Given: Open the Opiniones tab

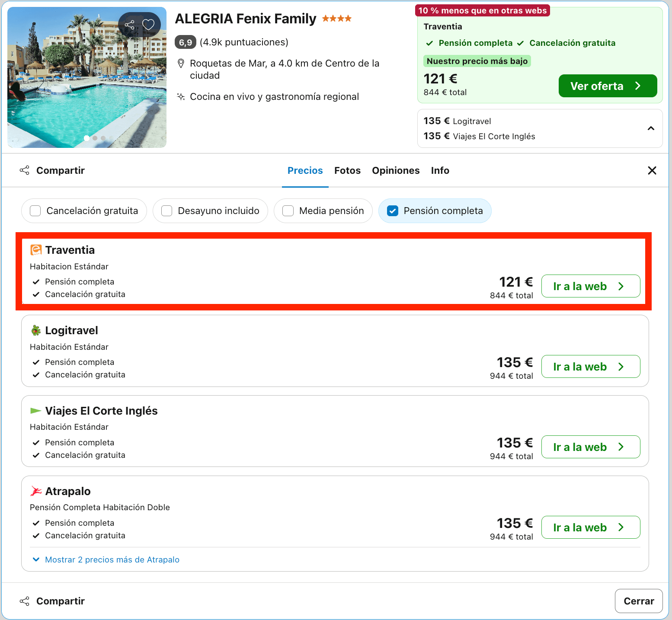Looking at the screenshot, I should point(396,170).
